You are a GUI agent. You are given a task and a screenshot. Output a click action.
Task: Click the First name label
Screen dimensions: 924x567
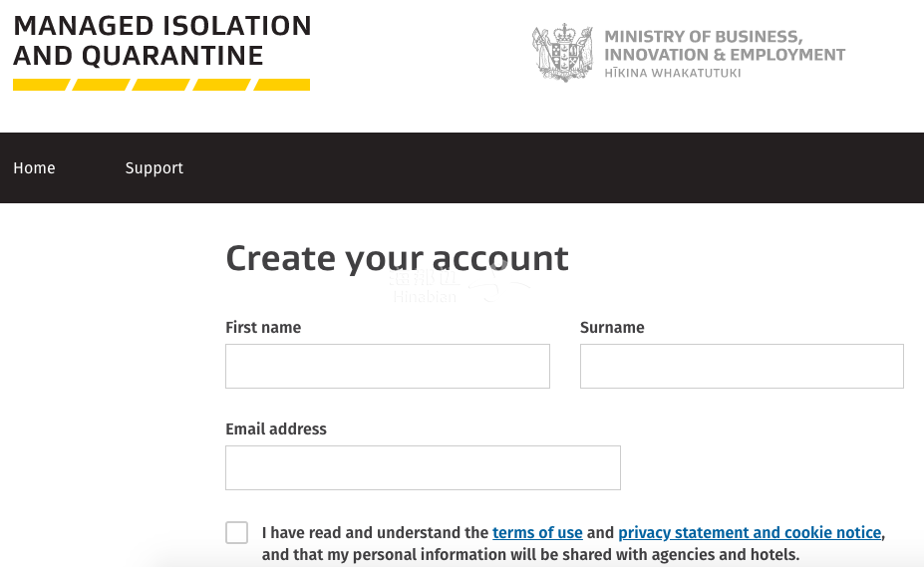point(263,327)
